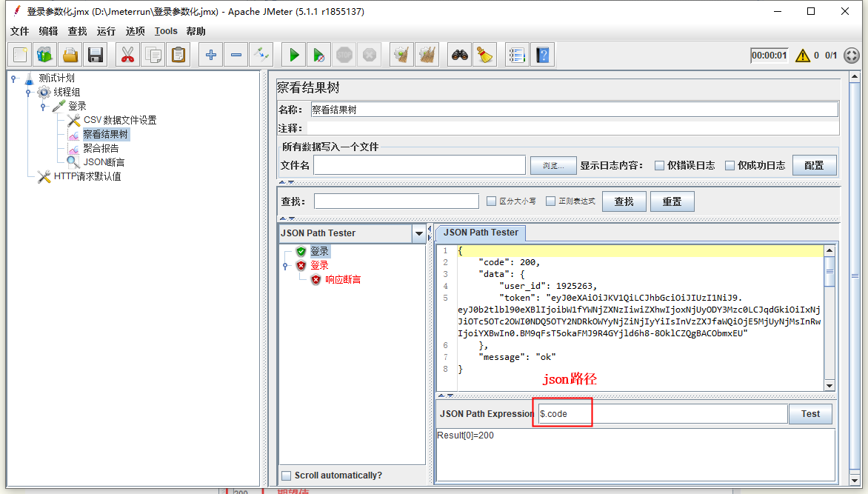Click the Test button

810,414
